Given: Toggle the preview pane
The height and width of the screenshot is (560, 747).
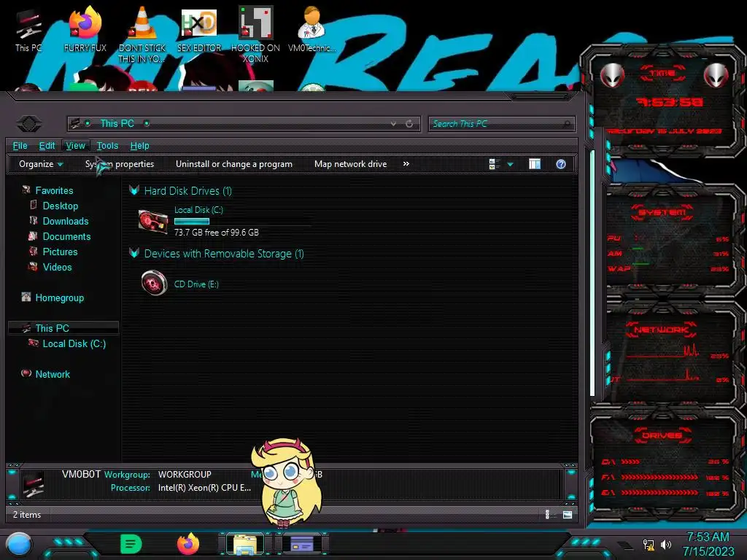Looking at the screenshot, I should (x=535, y=164).
